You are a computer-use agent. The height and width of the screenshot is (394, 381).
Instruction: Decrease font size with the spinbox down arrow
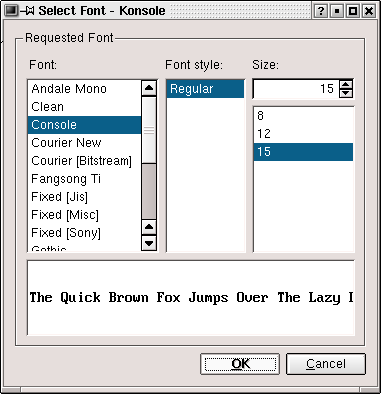point(346,93)
